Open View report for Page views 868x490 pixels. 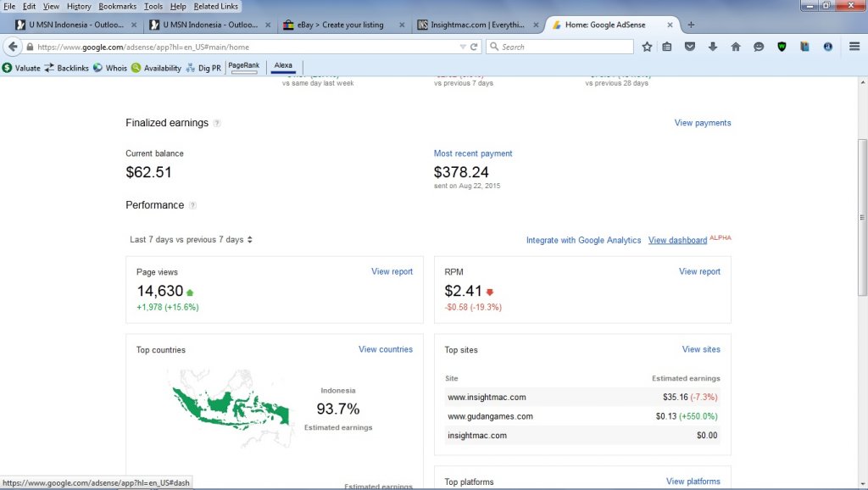pos(392,271)
